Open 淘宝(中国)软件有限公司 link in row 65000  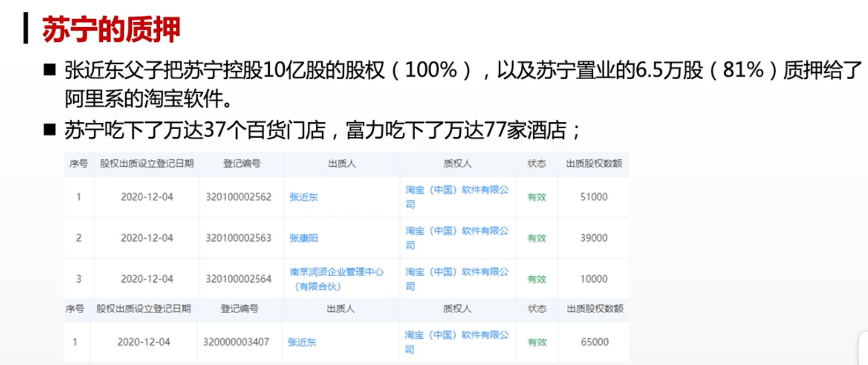coord(457,342)
